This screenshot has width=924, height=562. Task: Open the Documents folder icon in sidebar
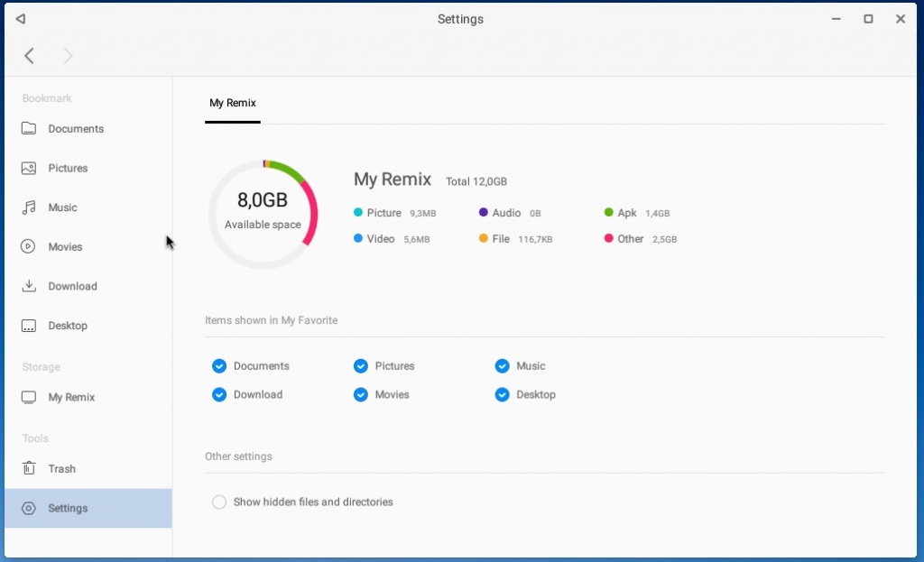point(29,129)
